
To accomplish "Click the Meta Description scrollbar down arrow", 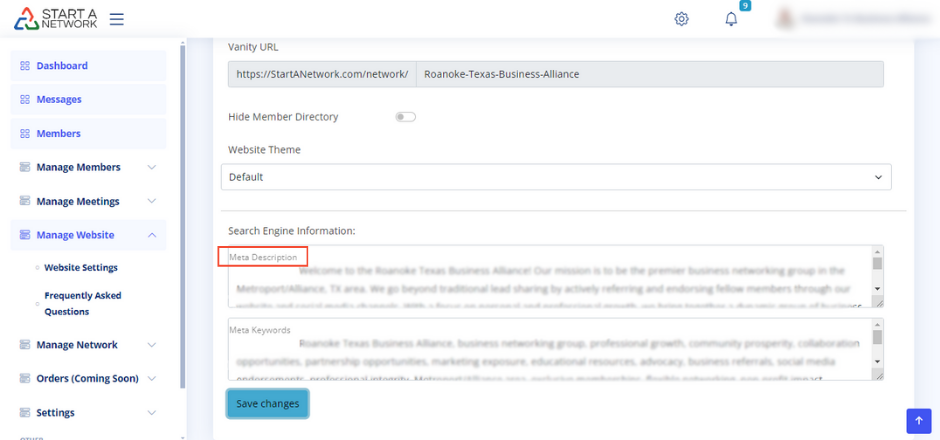I will tap(877, 289).
